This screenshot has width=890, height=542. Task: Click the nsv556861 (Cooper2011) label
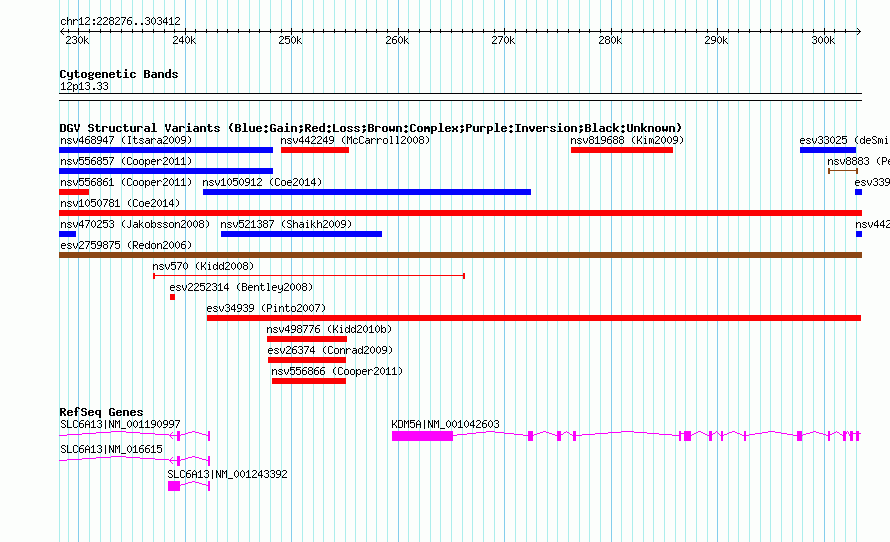(x=126, y=182)
